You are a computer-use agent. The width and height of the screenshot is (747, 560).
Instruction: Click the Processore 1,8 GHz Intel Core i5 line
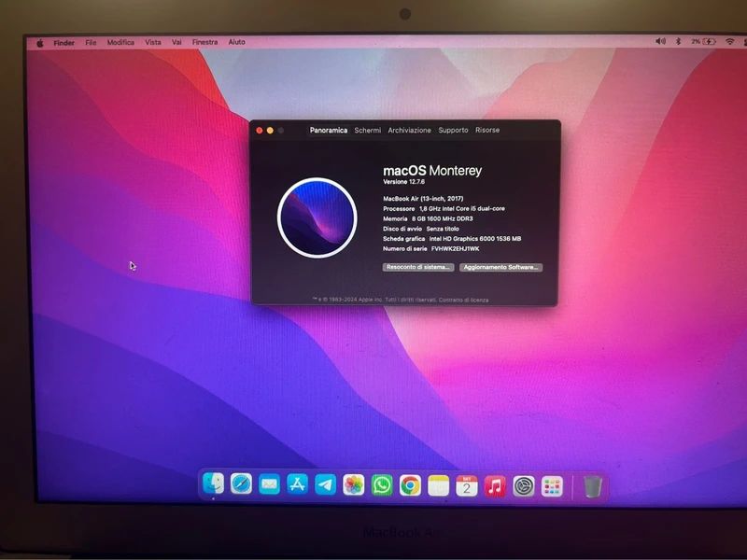444,208
